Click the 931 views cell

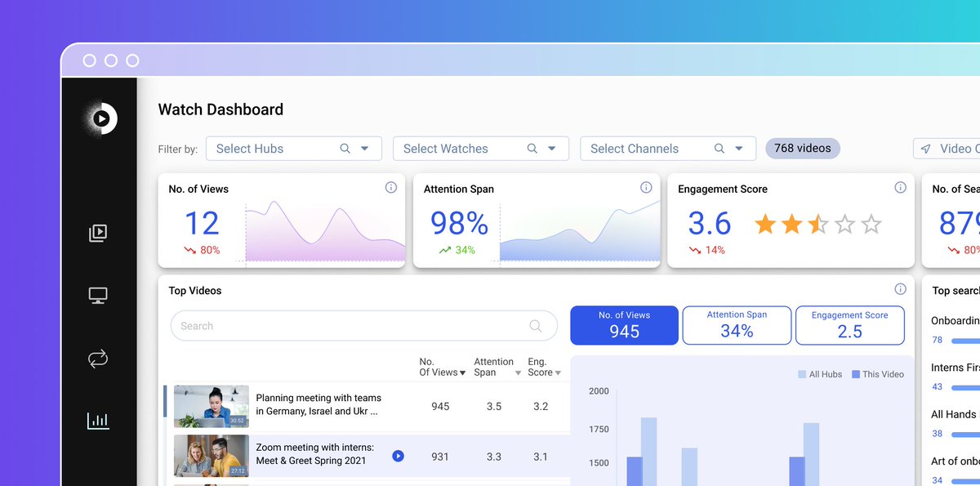440,457
